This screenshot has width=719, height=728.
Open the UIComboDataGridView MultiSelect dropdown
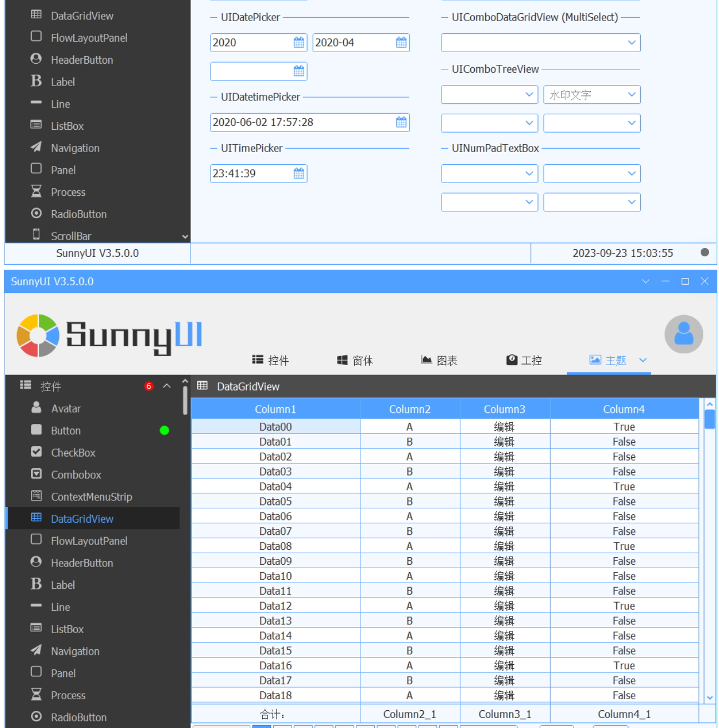pos(631,42)
